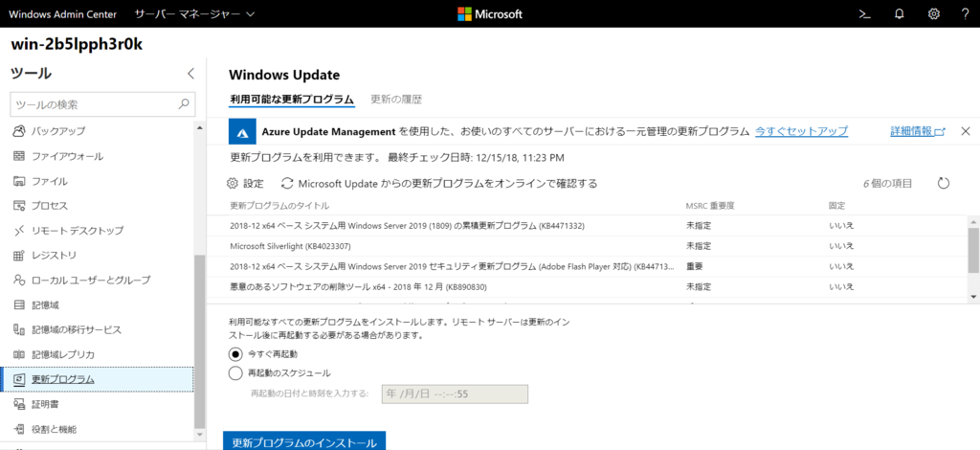This screenshot has height=450, width=980.
Task: Open the 役割と機能 tool
Action: click(98, 429)
